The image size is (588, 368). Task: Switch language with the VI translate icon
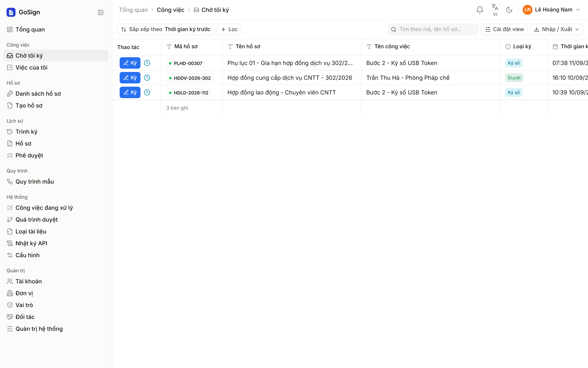495,10
